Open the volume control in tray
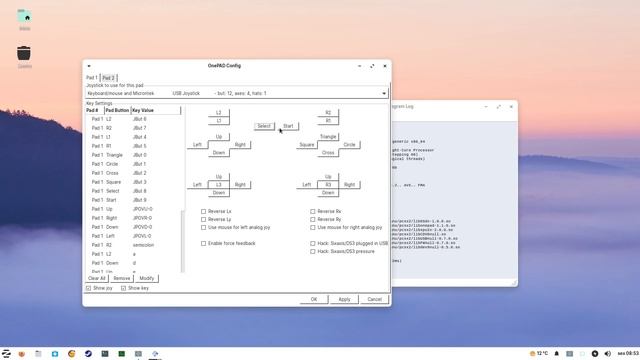 [x=607, y=353]
